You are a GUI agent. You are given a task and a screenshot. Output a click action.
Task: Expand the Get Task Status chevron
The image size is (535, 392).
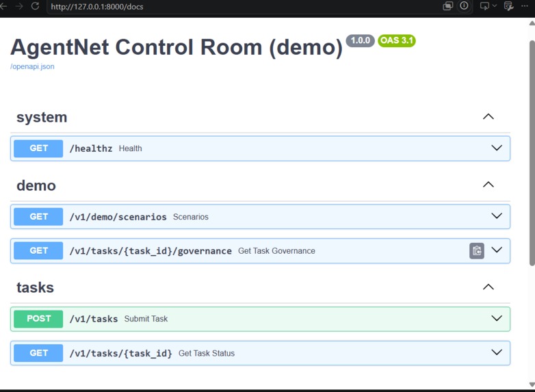point(497,352)
